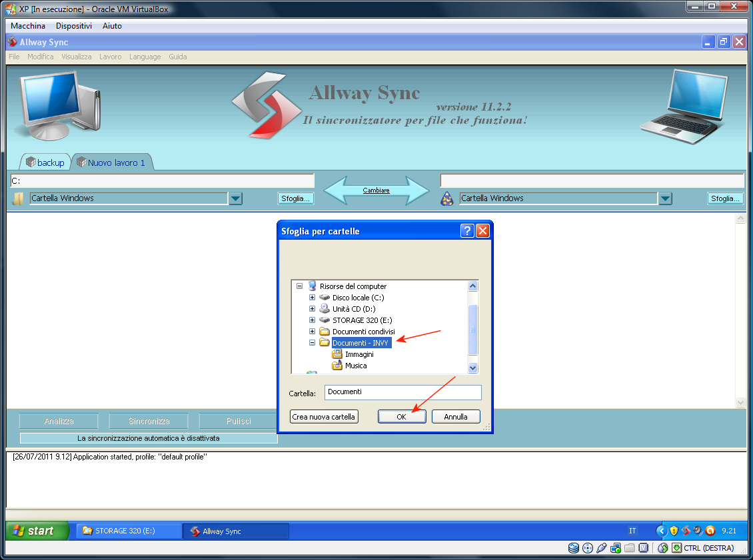Expand the STORAGE 320 (E:) tree node
Image resolution: width=753 pixels, height=560 pixels.
point(312,320)
